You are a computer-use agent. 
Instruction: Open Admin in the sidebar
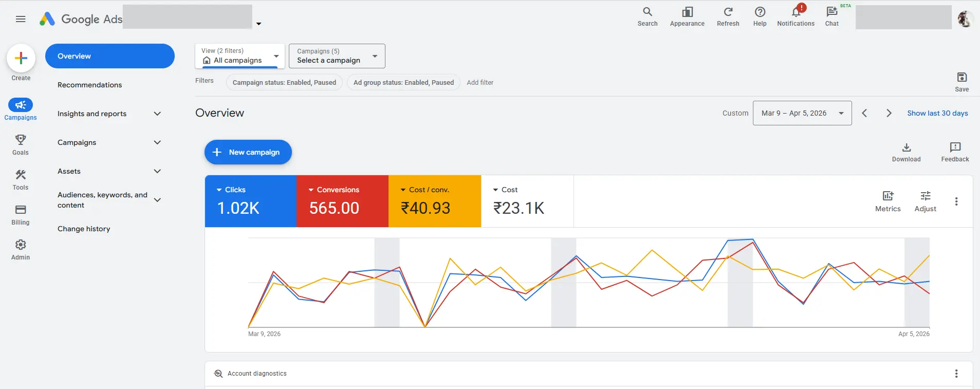(x=21, y=249)
